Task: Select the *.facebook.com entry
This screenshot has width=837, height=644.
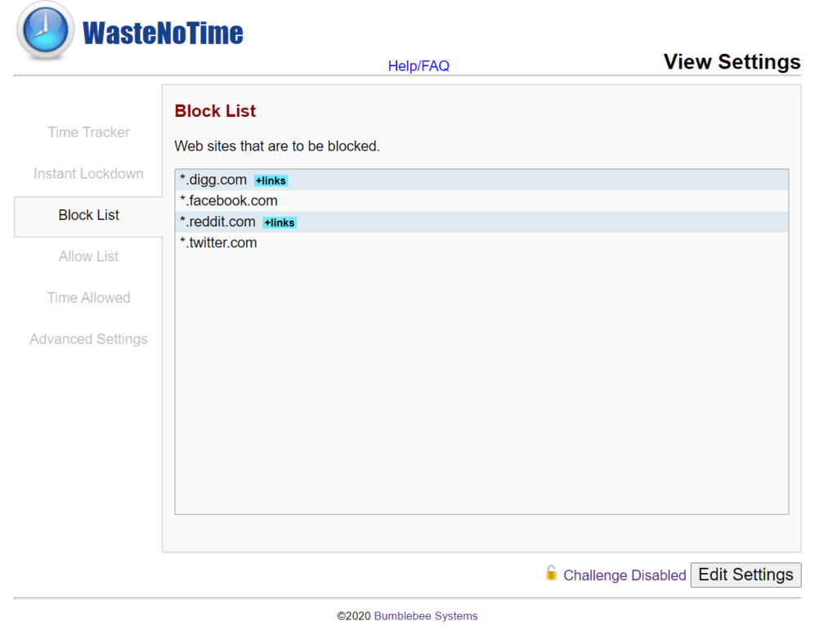Action: [x=481, y=200]
